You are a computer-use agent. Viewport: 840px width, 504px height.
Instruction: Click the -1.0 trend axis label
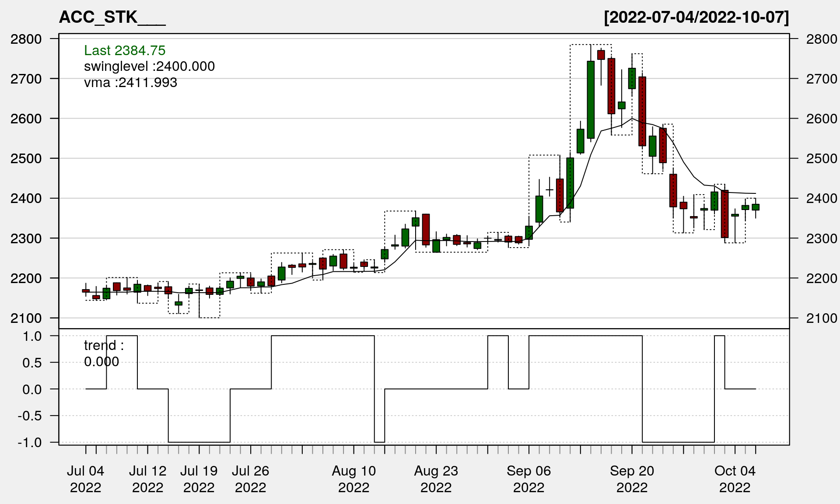tap(30, 442)
